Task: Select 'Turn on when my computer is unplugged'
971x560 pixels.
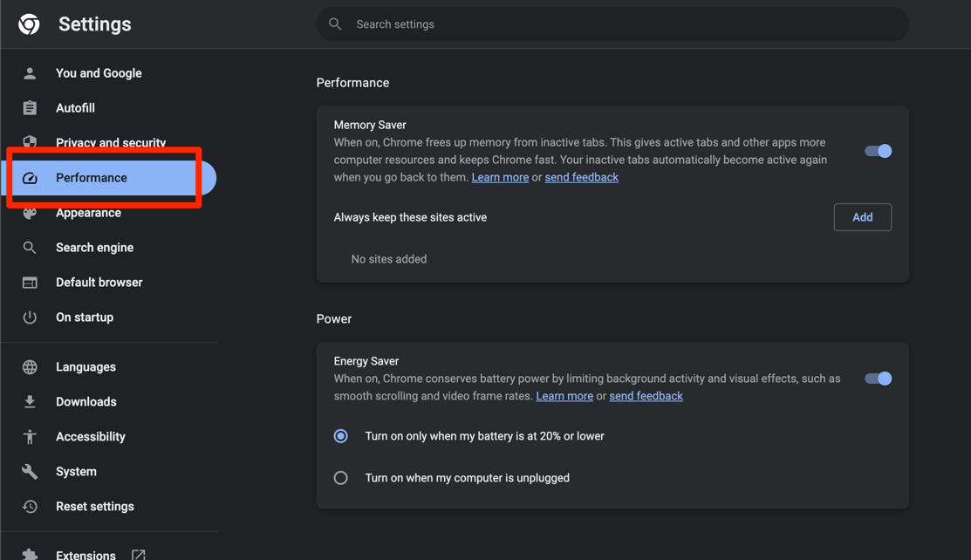Action: 340,477
